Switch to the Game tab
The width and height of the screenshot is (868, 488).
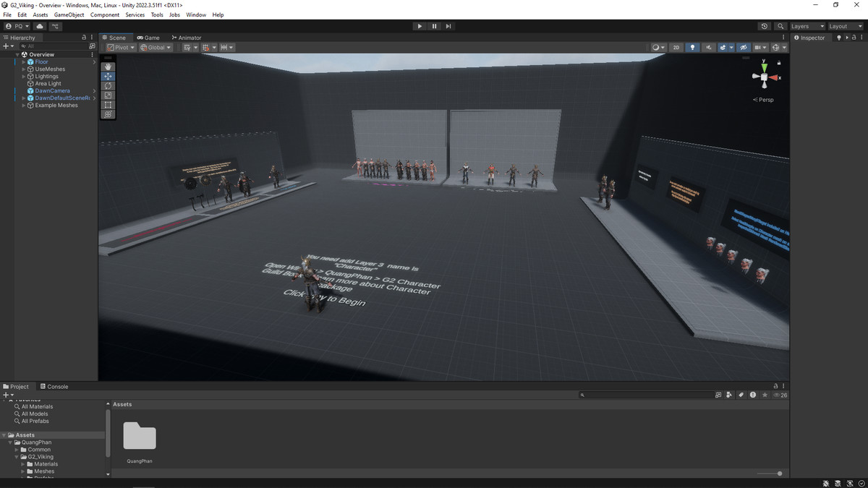[148, 38]
